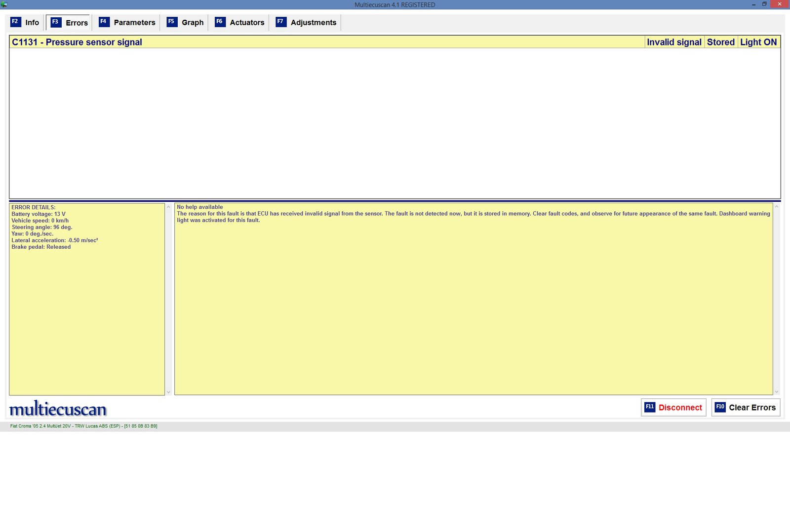The image size is (790, 532).
Task: Click the app icon in title bar
Action: coord(4,4)
